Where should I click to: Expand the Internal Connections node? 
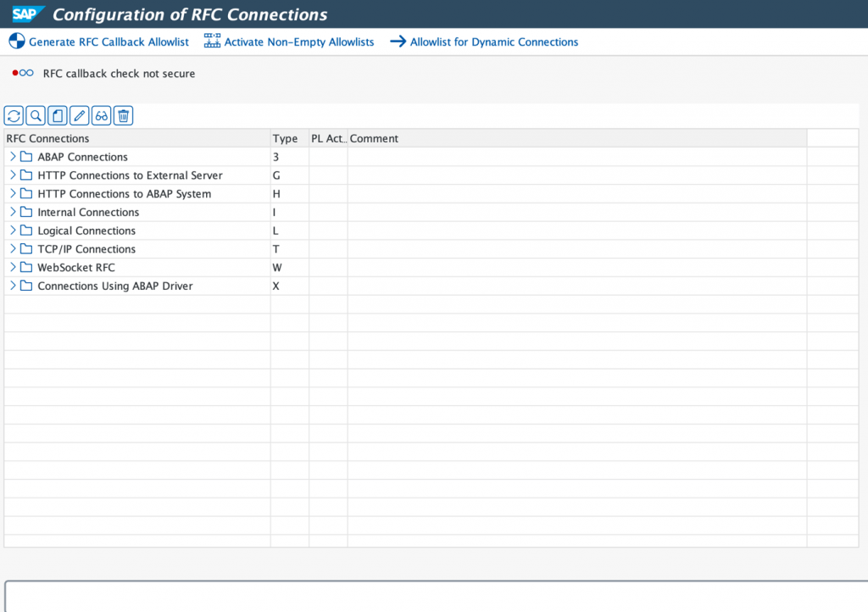click(x=13, y=212)
